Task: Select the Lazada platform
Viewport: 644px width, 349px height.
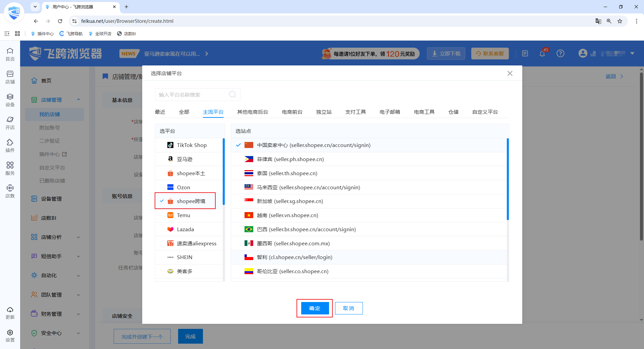Action: click(189, 229)
